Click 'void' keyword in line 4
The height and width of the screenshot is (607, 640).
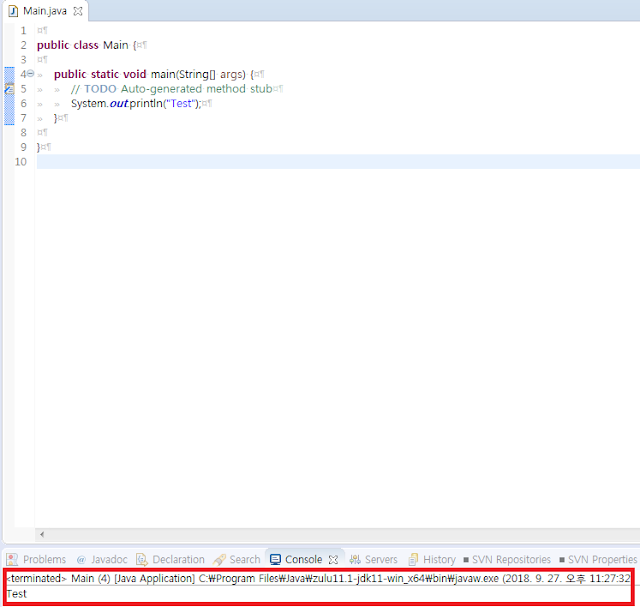point(135,74)
